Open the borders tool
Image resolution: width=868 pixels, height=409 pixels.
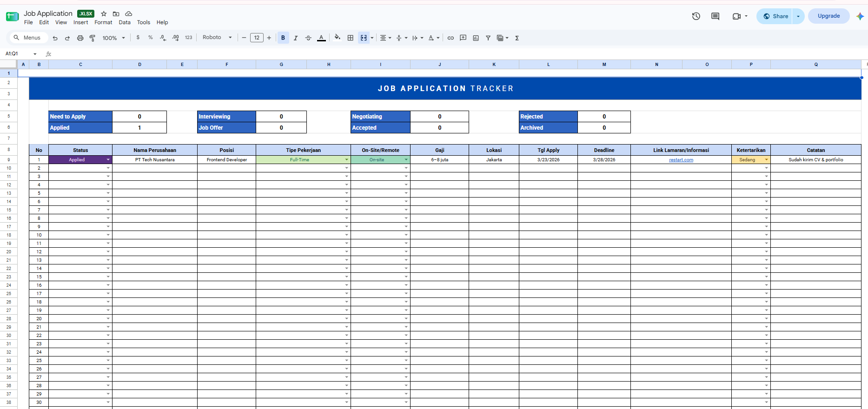(x=351, y=38)
